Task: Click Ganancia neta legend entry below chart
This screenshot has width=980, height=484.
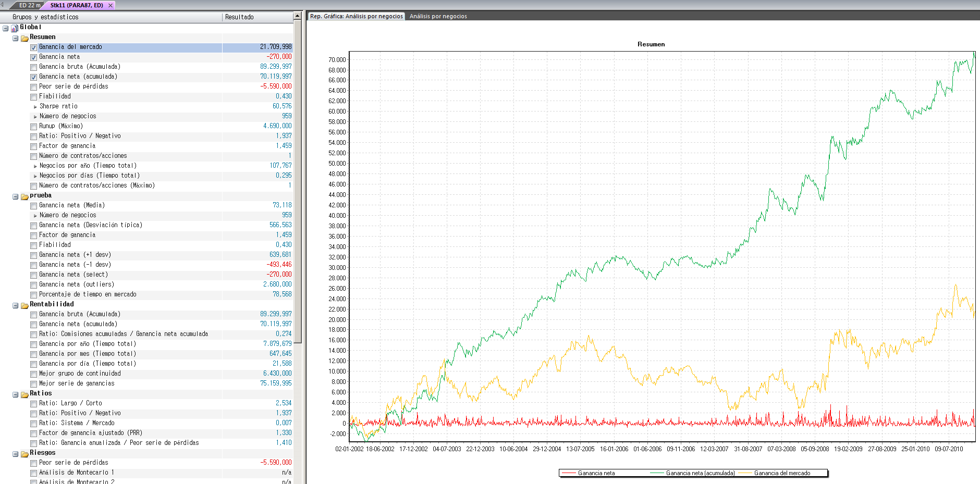Action: point(596,473)
